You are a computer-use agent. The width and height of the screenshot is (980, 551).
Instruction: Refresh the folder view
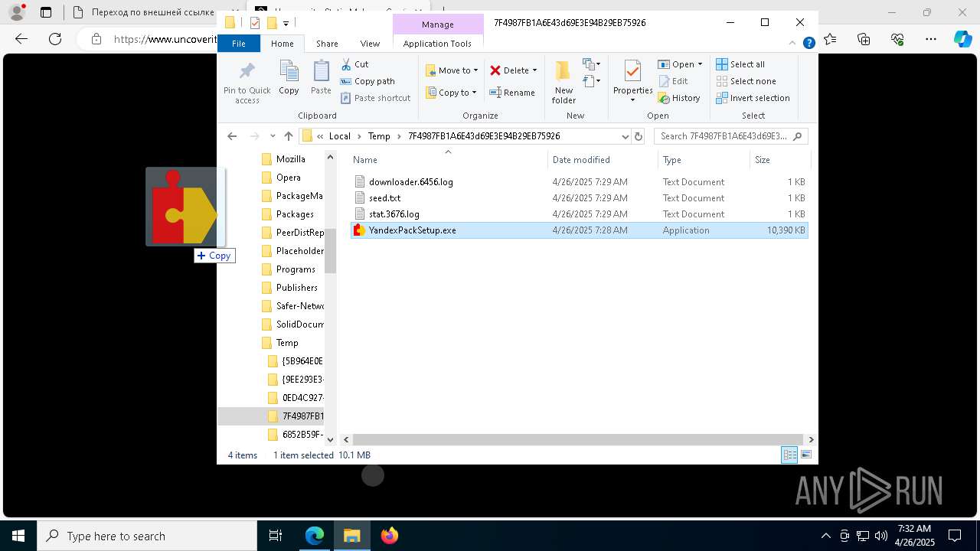(639, 136)
